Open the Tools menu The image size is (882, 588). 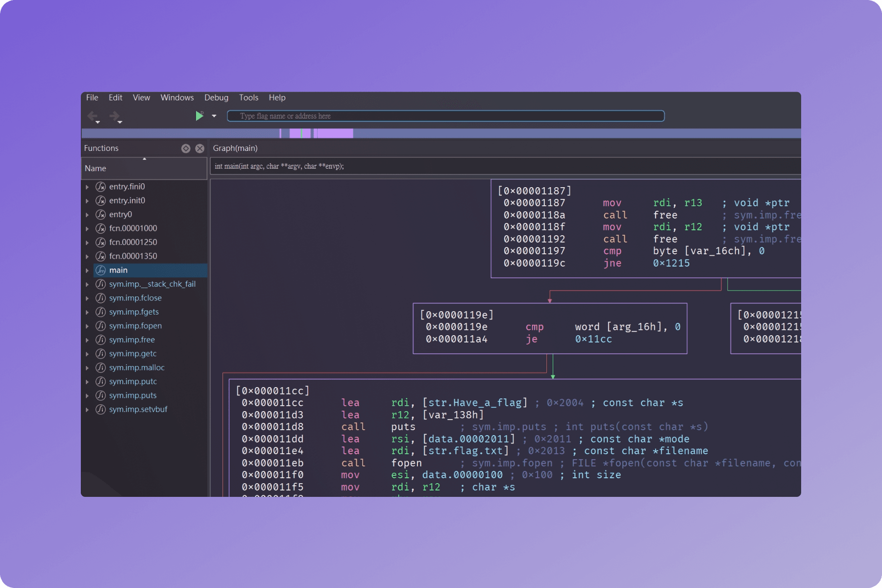pyautogui.click(x=248, y=98)
